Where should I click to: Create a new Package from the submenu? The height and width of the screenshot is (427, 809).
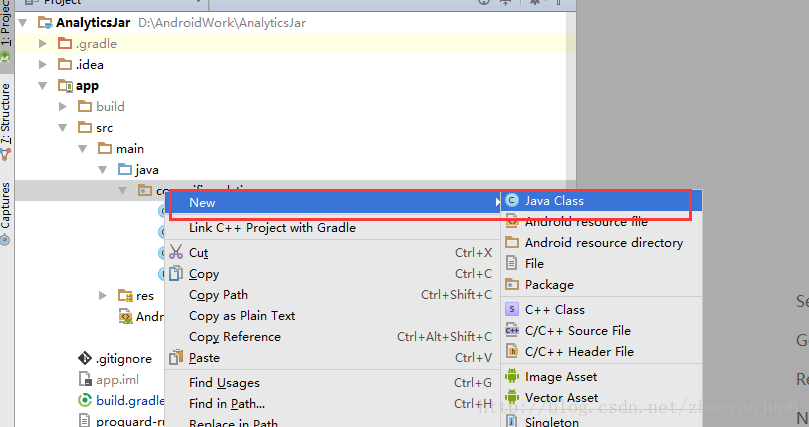pyautogui.click(x=601, y=285)
